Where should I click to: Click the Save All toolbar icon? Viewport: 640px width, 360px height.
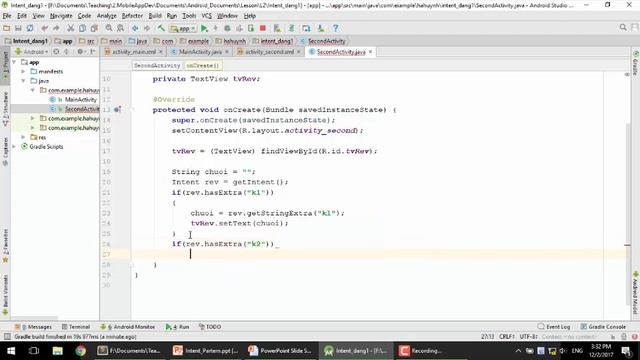pos(18,28)
